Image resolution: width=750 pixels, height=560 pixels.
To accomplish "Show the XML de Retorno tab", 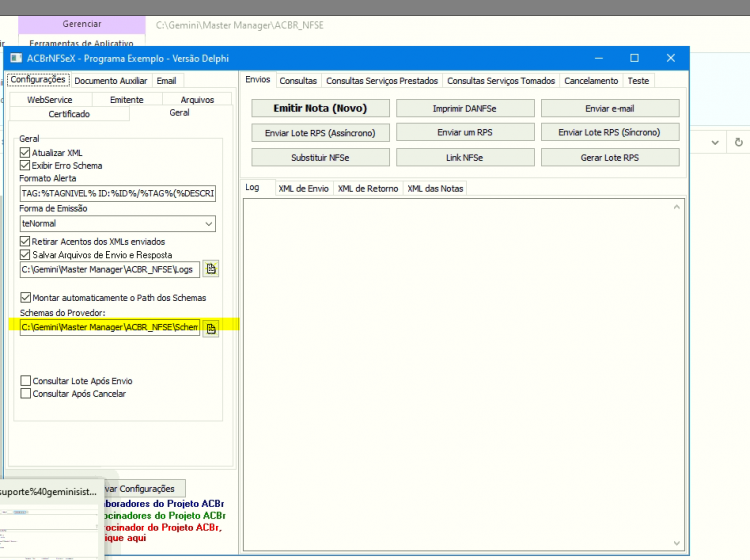I will point(368,188).
